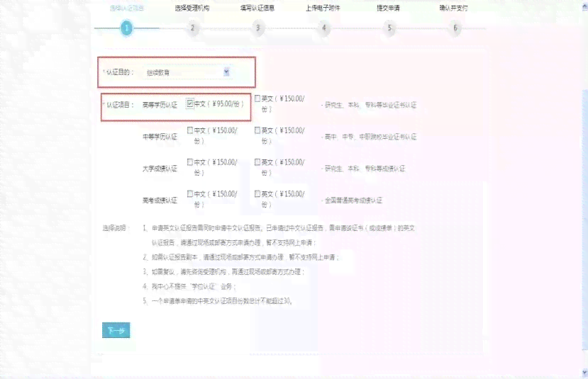Check 高考成绩认证 英文 checkbox
588x379 pixels.
pyautogui.click(x=257, y=194)
